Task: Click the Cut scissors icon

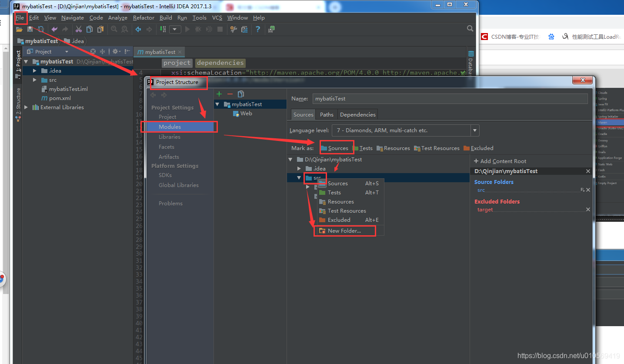Action: pyautogui.click(x=79, y=29)
